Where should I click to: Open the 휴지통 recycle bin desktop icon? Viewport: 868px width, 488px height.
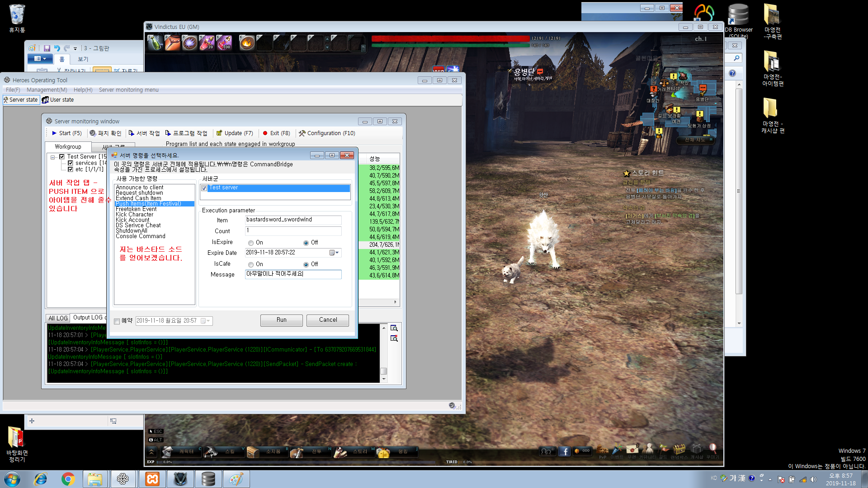(x=17, y=18)
